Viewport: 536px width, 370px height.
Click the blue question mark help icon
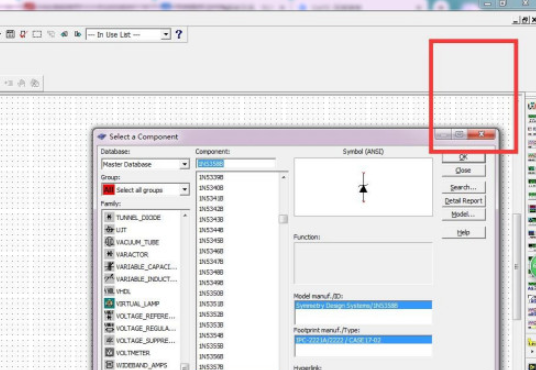[x=179, y=34]
